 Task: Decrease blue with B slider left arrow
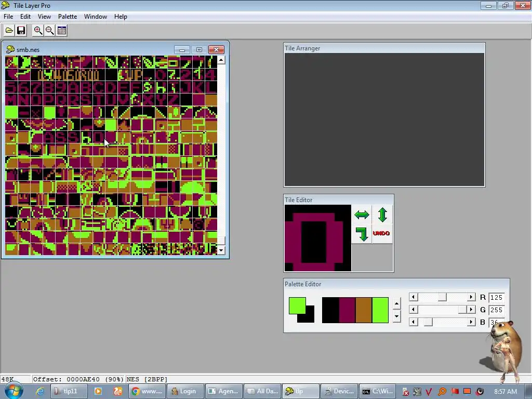click(413, 322)
